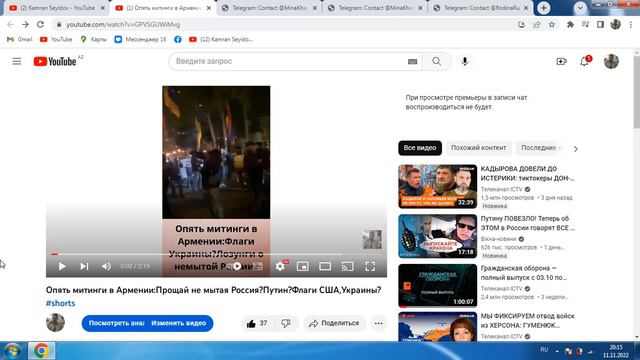Open the Гражданская оборона video thumbnail
Image resolution: width=640 pixels, height=360 pixels.
tap(438, 286)
